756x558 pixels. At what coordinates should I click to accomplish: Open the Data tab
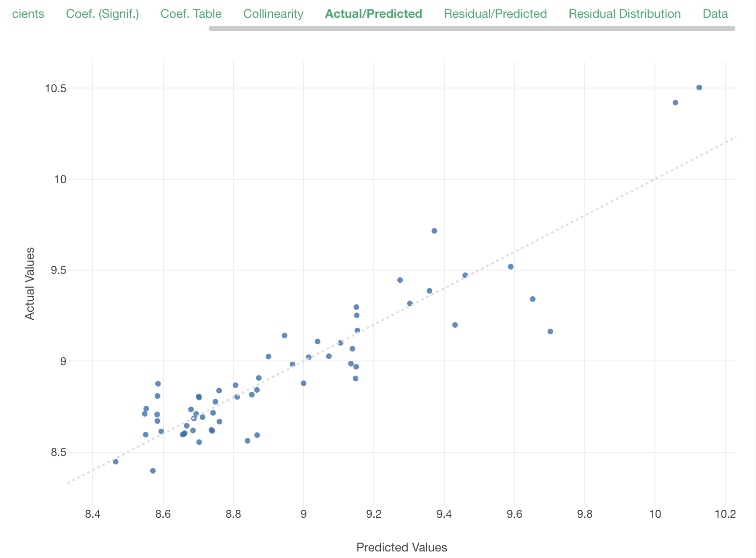tap(715, 14)
